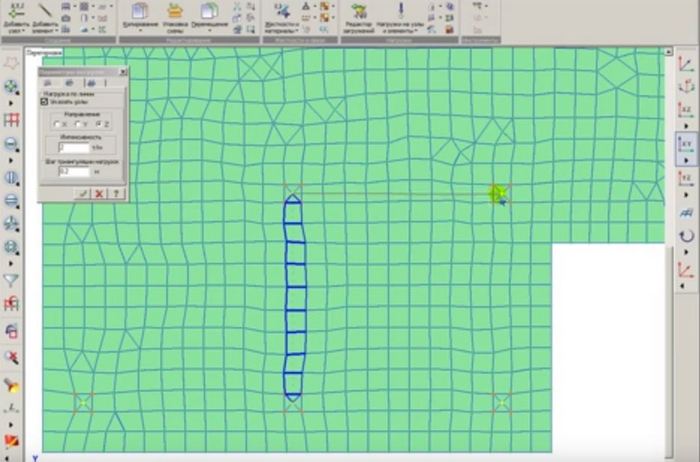
Task: Open help with question mark button
Action: point(116,193)
